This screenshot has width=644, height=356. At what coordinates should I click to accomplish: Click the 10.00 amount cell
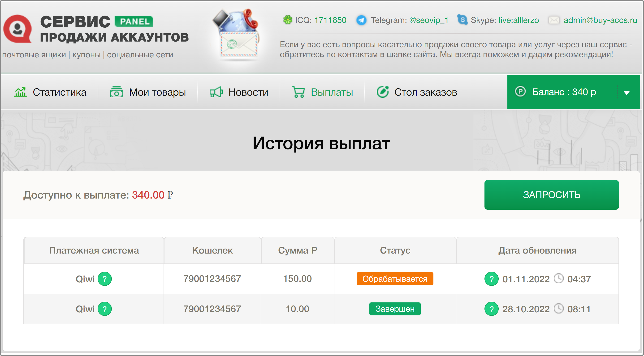pos(297,309)
